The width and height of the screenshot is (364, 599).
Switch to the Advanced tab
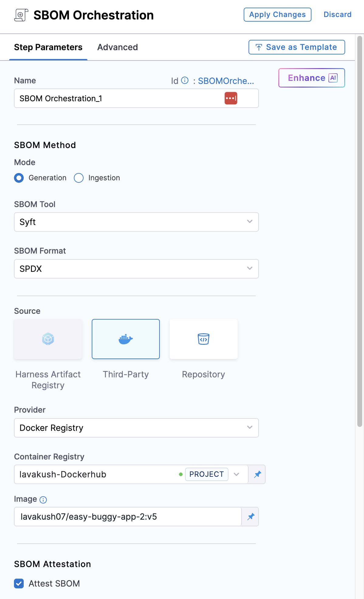click(x=117, y=47)
